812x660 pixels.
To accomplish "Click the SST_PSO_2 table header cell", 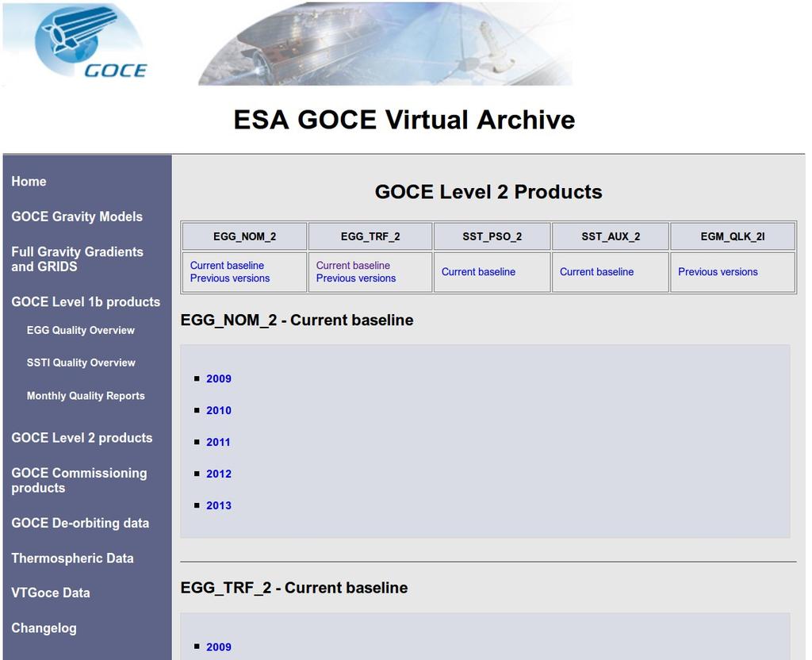I will tap(492, 236).
